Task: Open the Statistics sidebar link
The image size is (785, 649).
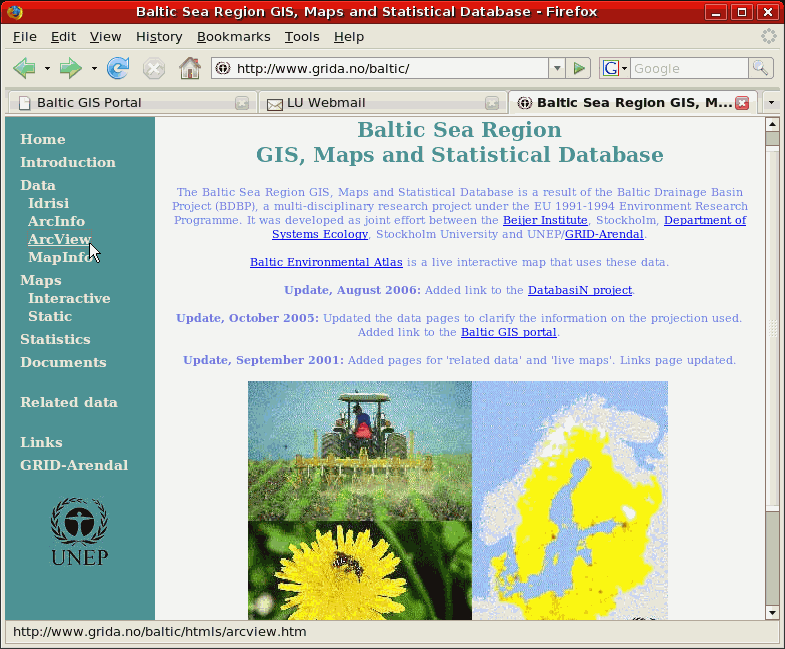Action: [55, 340]
